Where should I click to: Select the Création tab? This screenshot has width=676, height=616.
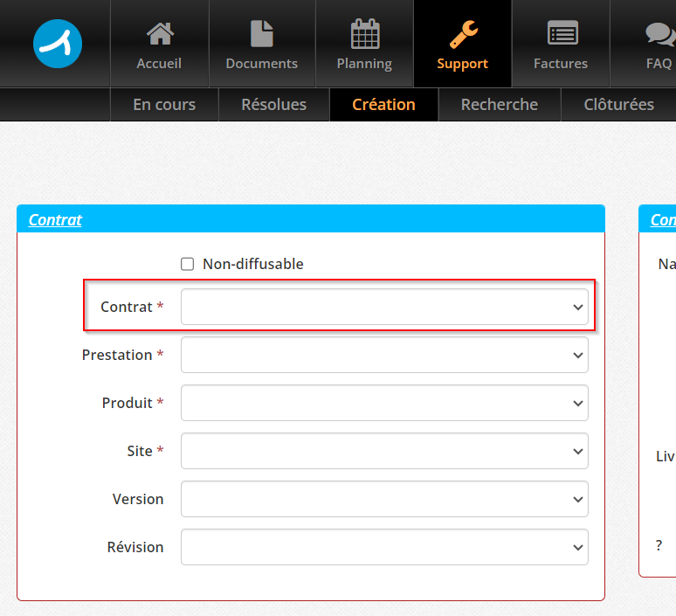383,104
